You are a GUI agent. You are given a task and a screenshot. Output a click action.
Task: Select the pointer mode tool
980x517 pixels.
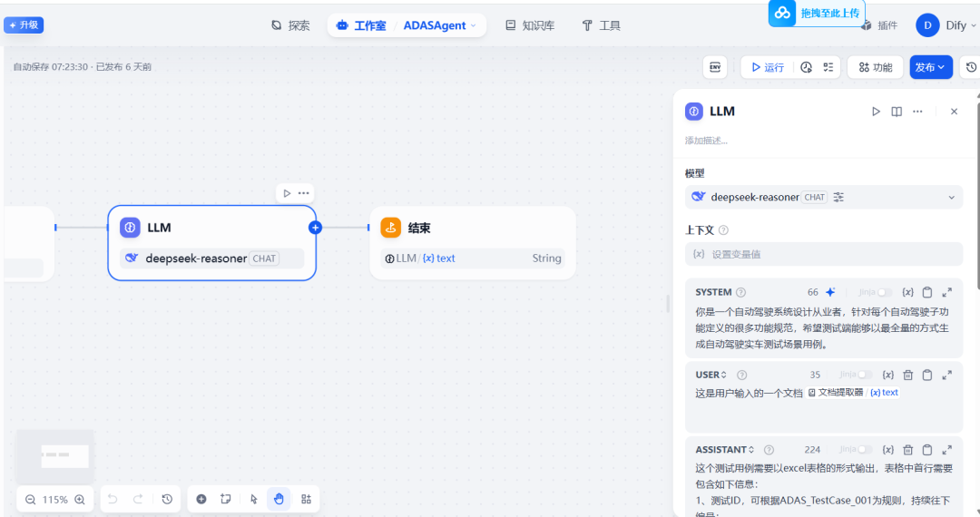253,499
